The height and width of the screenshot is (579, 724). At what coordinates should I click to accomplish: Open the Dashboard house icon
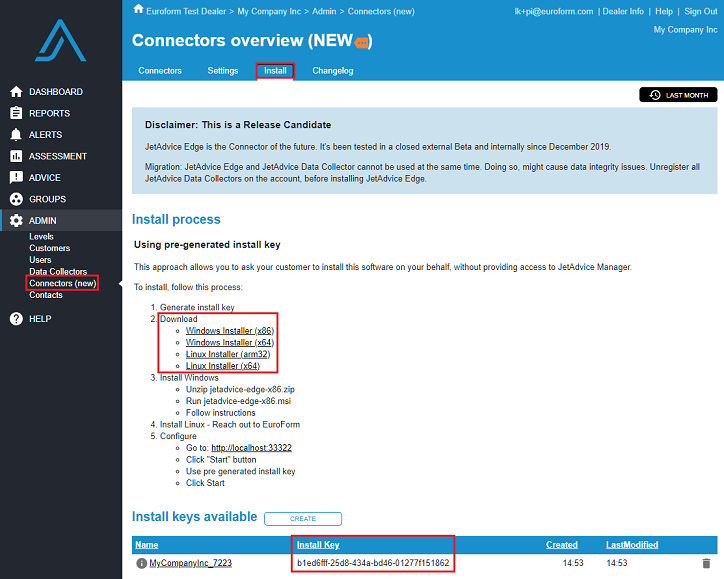pos(16,92)
